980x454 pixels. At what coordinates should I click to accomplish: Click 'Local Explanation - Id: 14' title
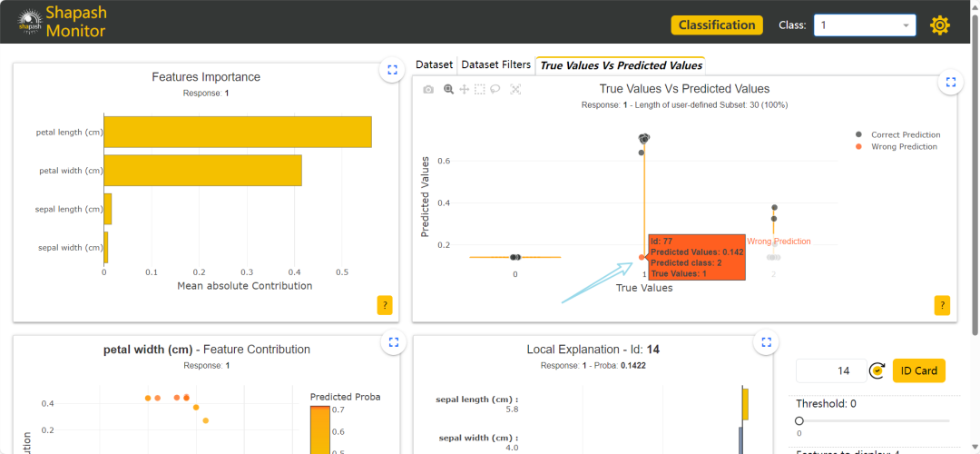[x=593, y=350]
